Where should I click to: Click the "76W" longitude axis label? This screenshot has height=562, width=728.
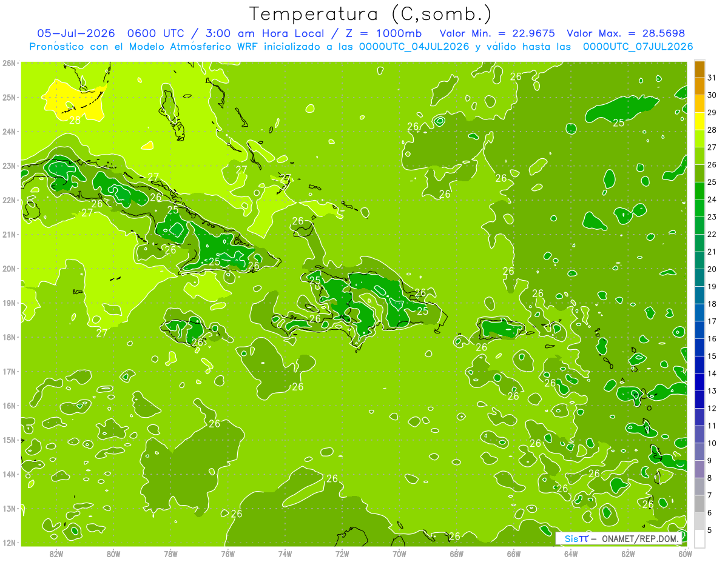pos(227,554)
